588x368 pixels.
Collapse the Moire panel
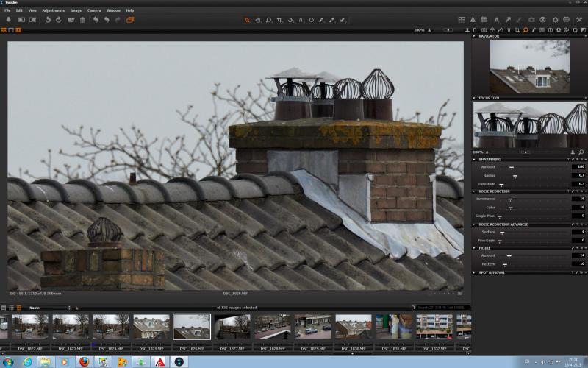pos(474,248)
